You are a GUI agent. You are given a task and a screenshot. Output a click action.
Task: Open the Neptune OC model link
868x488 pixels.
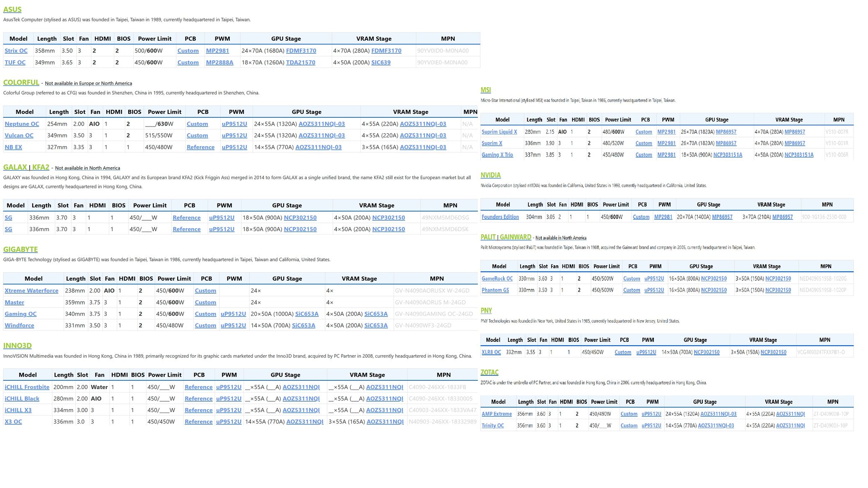click(x=22, y=124)
